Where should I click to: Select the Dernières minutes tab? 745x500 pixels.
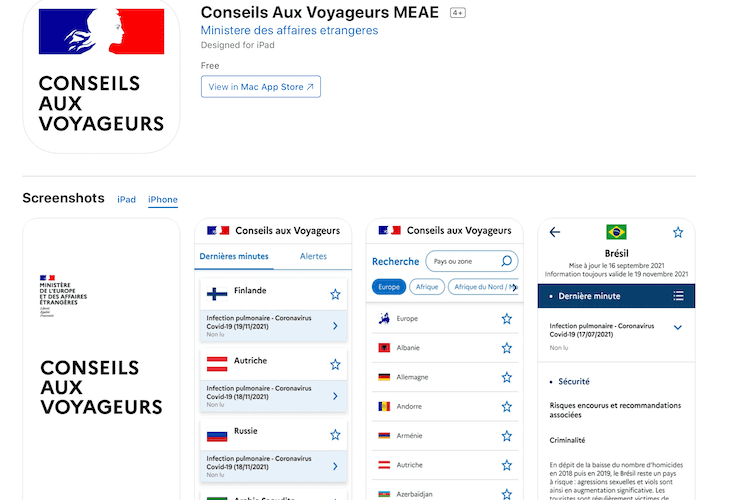click(x=234, y=256)
